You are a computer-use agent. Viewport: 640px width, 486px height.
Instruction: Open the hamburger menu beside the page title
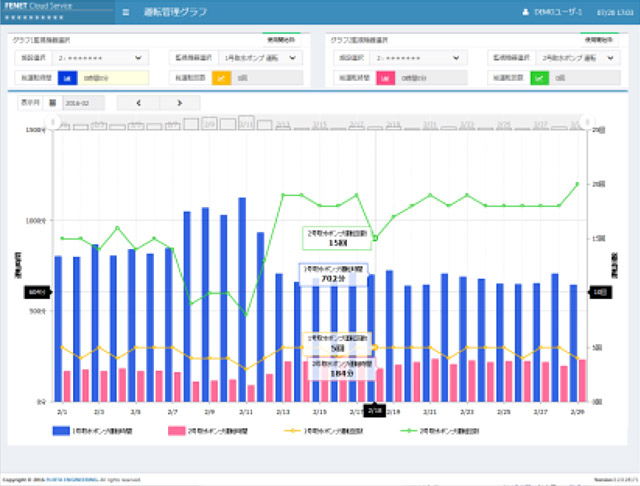126,12
